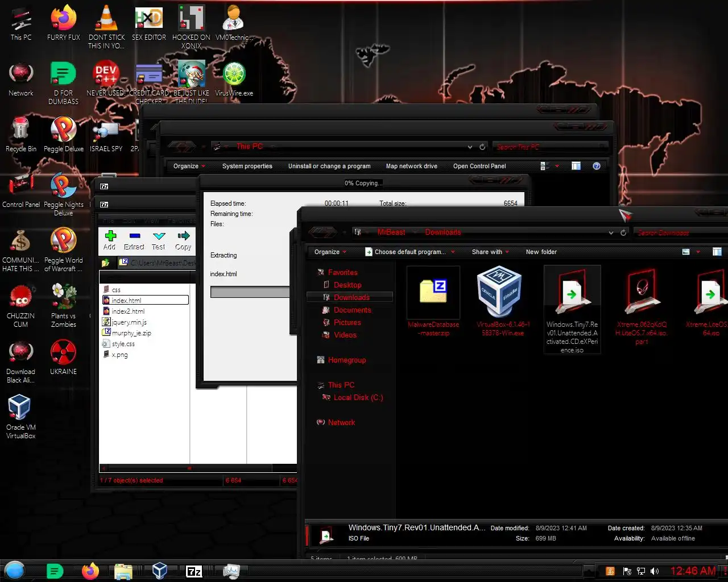The width and height of the screenshot is (728, 582).
Task: Open the FURRY FUX Firefox desktop shortcut
Action: click(x=64, y=23)
